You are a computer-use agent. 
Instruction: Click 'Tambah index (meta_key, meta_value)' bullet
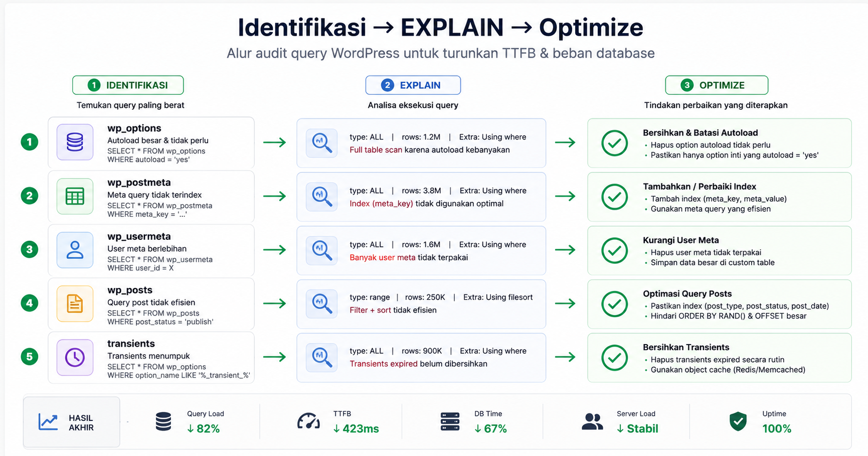pos(719,199)
